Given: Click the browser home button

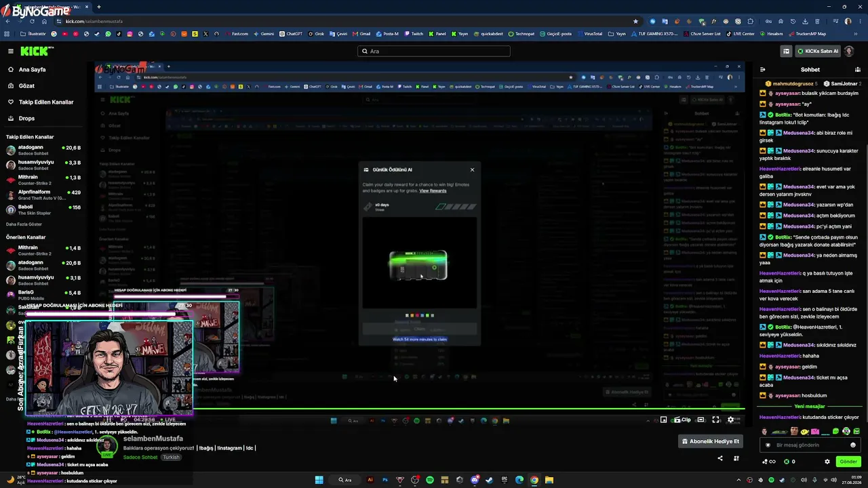Looking at the screenshot, I should tap(44, 21).
